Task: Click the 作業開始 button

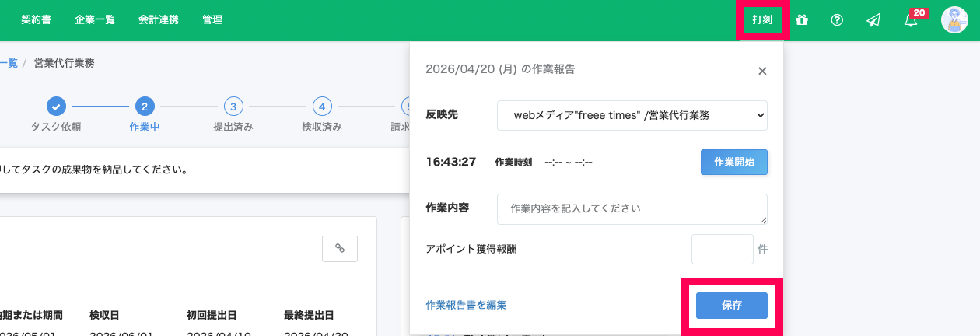Action: (x=734, y=163)
